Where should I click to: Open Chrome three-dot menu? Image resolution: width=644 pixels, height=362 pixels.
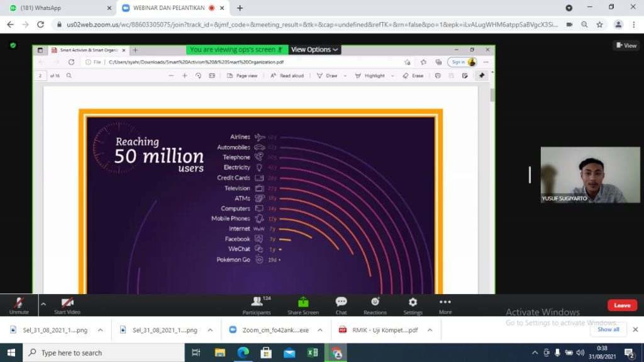634,25
